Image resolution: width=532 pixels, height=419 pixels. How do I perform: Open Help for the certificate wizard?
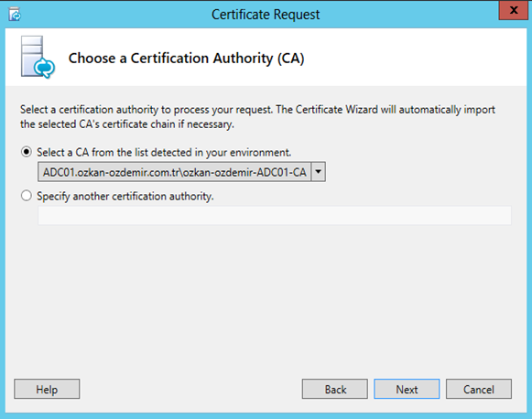(x=47, y=389)
